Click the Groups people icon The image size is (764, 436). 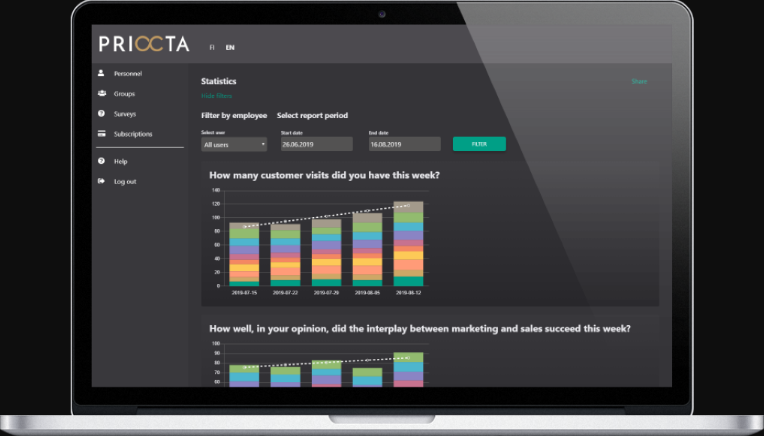click(101, 94)
